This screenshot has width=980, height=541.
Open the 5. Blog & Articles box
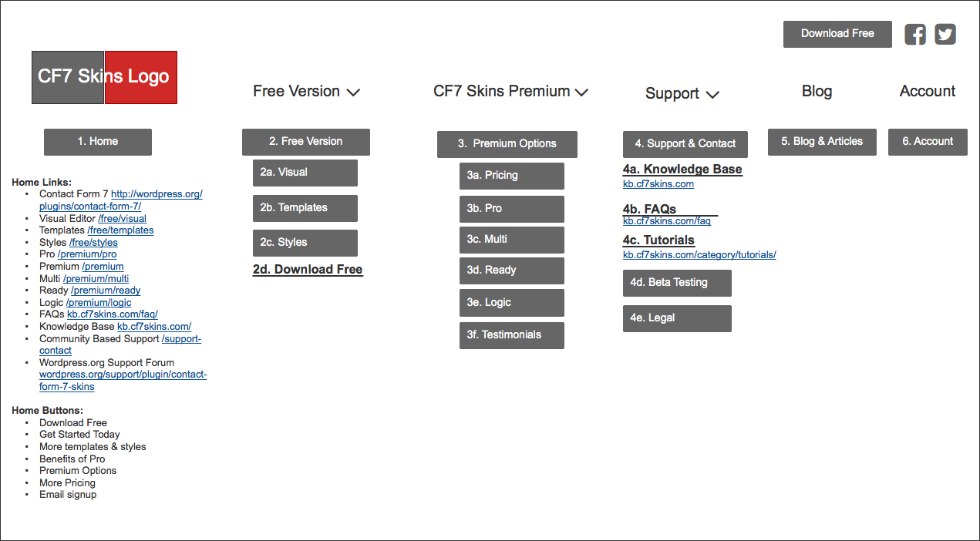point(822,142)
